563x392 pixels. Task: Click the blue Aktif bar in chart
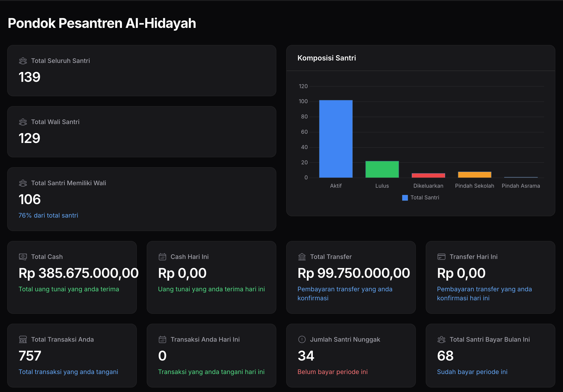[x=336, y=139]
